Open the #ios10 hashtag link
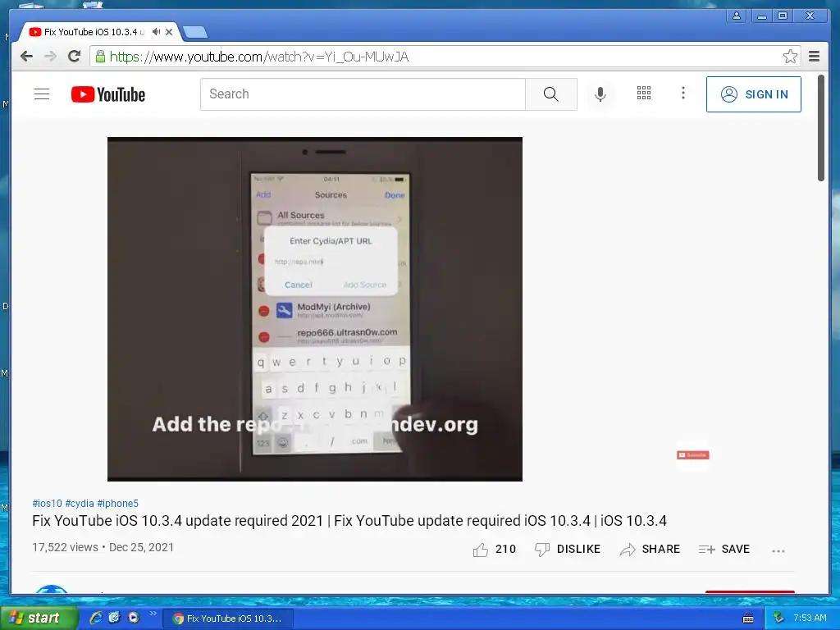The width and height of the screenshot is (840, 630). click(47, 504)
